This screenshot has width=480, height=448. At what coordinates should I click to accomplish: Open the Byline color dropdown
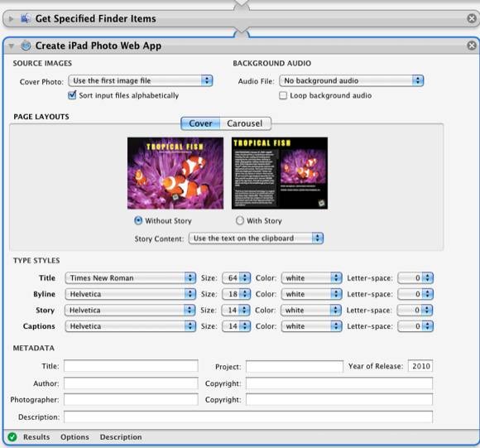[311, 294]
